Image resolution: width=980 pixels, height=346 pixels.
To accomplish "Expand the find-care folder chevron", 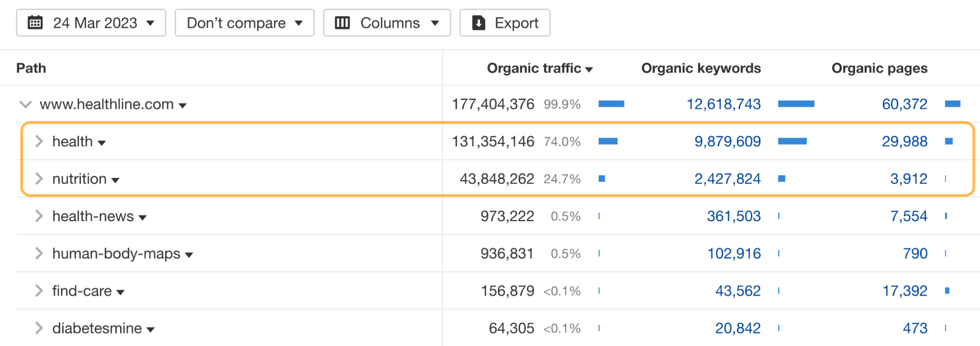I will (39, 291).
